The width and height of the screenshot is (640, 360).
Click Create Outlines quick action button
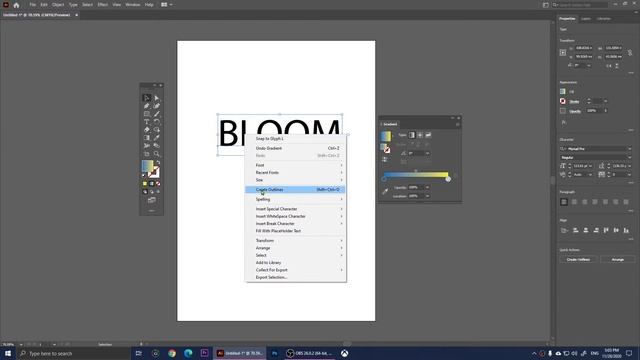578,260
